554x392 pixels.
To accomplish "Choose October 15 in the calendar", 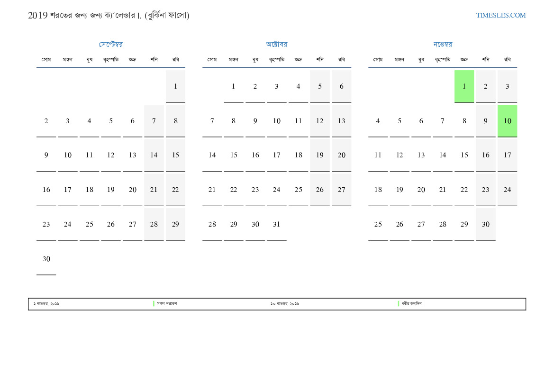I will 234,155.
